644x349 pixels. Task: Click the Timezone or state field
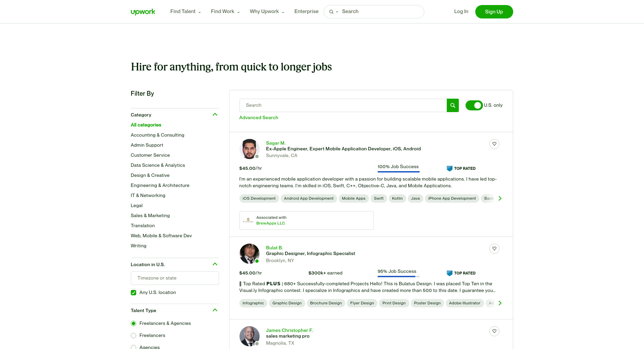(175, 278)
